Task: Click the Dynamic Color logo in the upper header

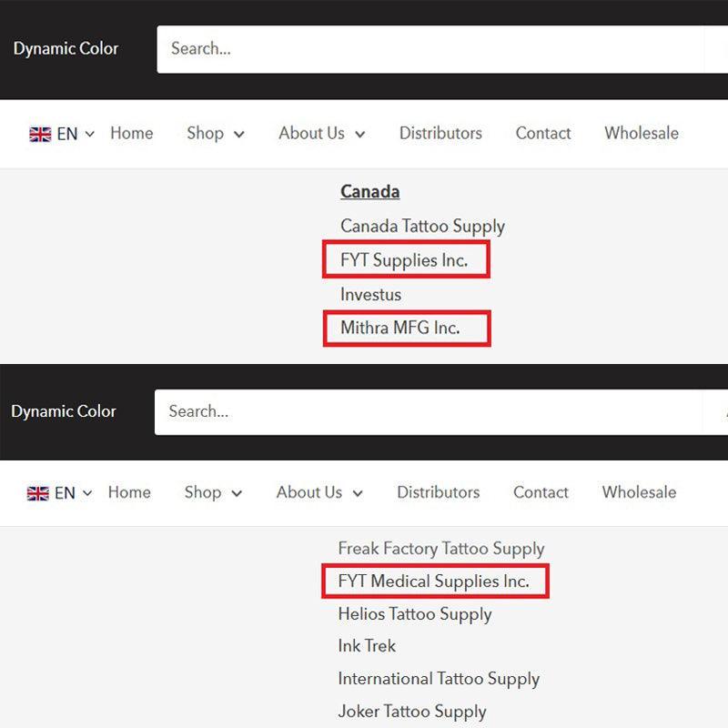Action: pyautogui.click(x=66, y=49)
